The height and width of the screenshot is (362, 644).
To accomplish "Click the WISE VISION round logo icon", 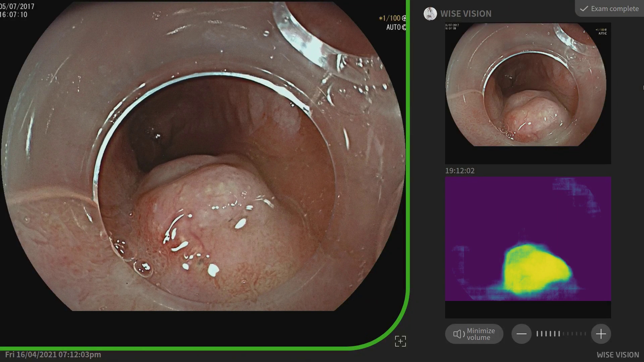I will (x=430, y=14).
